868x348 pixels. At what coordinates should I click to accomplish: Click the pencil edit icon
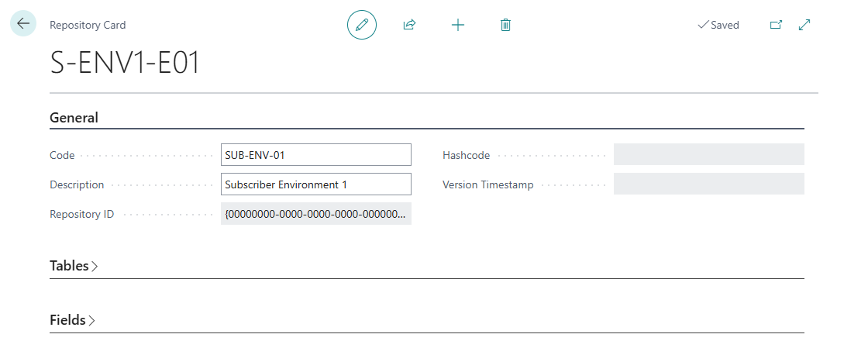tap(361, 25)
